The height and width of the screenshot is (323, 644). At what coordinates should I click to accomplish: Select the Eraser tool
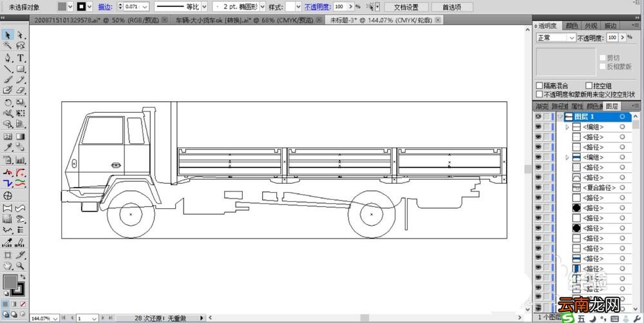point(20,90)
